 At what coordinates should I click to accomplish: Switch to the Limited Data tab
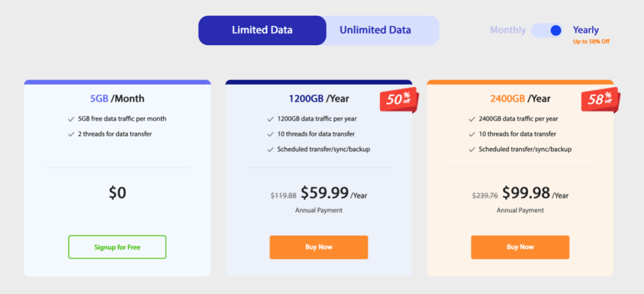coord(262,30)
